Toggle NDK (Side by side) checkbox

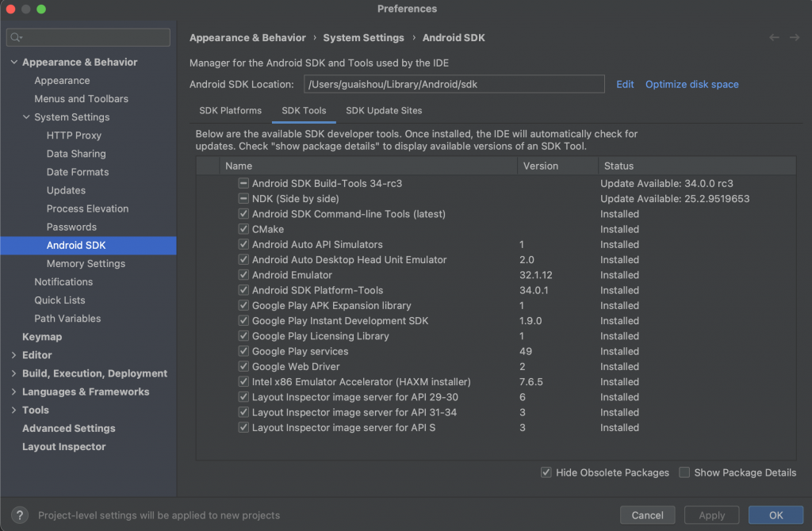(243, 198)
